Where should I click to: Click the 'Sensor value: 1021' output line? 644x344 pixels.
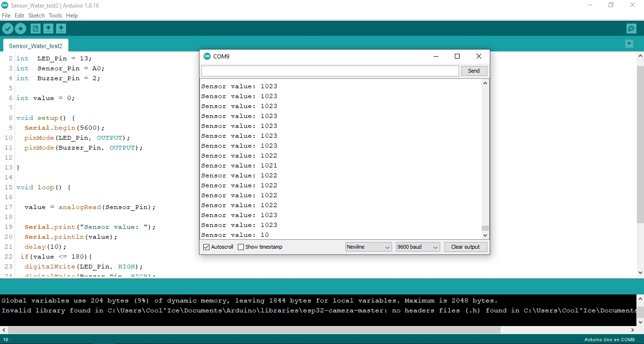point(239,166)
